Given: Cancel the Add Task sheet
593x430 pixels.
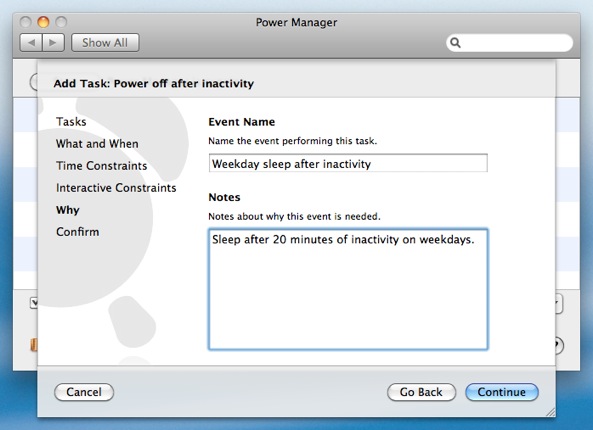Looking at the screenshot, I should [x=84, y=392].
